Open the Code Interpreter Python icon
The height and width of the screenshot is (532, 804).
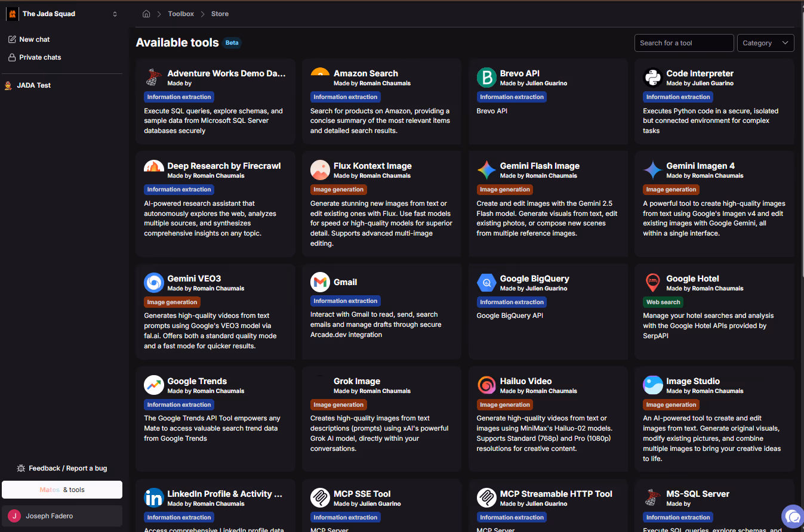tap(652, 77)
